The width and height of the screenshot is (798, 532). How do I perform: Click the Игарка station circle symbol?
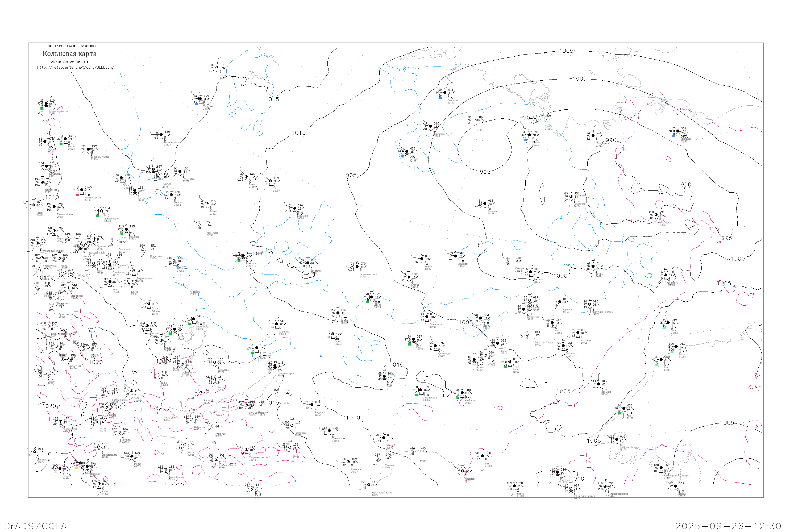[217, 68]
